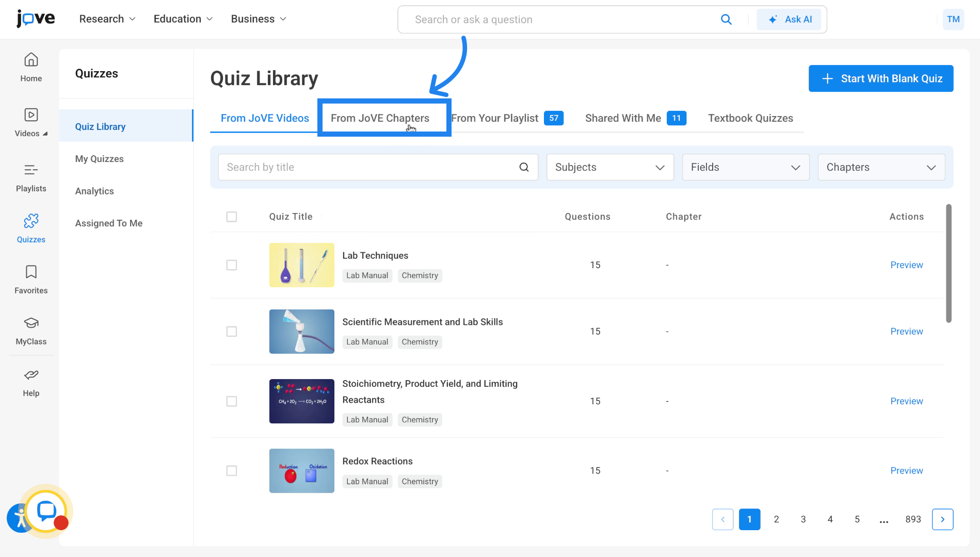
Task: Click Start With Blank Quiz button
Action: pos(880,78)
